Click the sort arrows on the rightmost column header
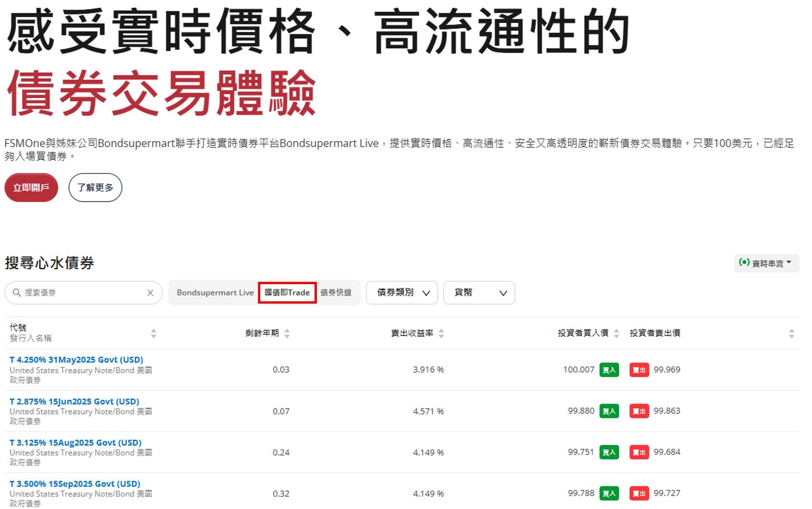Screen dimensions: 812x509 tap(792, 333)
